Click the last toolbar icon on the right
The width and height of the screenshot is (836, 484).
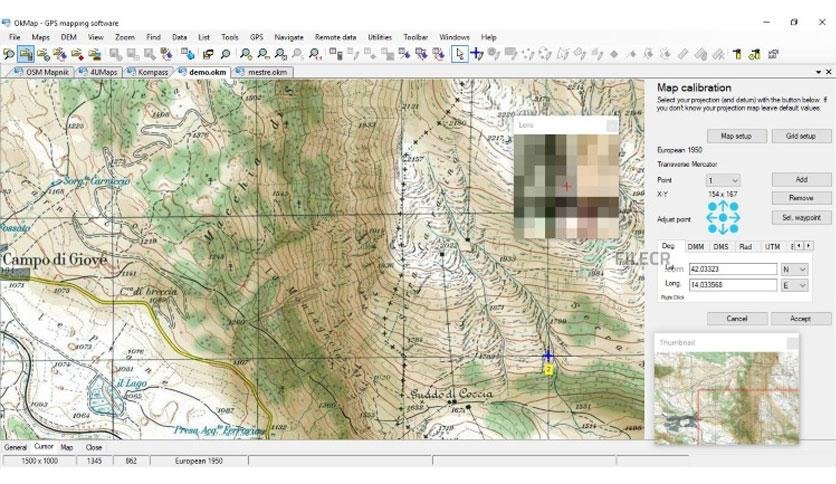[x=773, y=54]
